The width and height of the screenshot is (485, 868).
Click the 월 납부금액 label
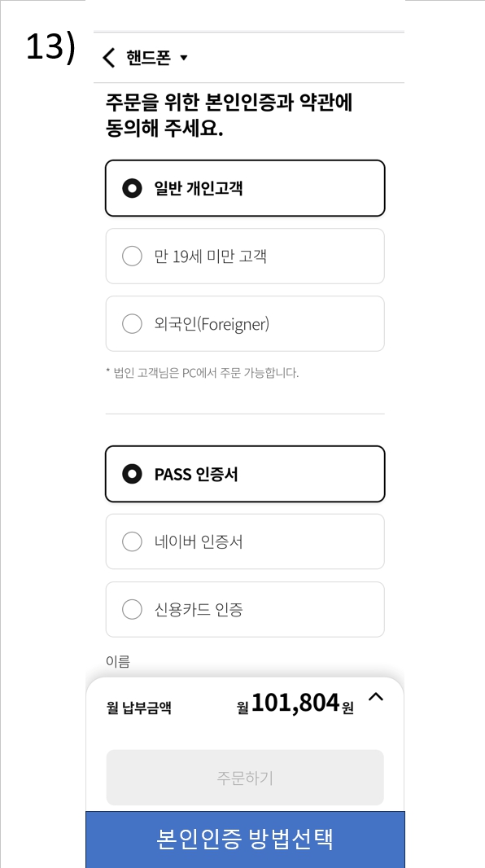139,708
